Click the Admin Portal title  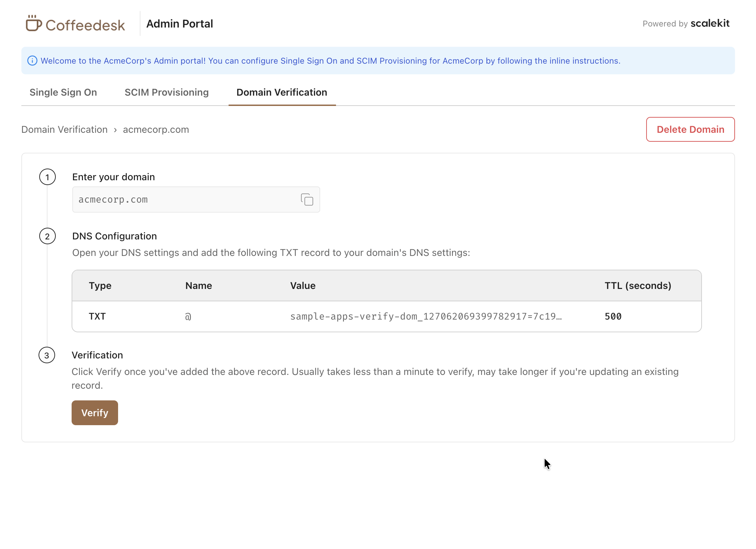[180, 24]
